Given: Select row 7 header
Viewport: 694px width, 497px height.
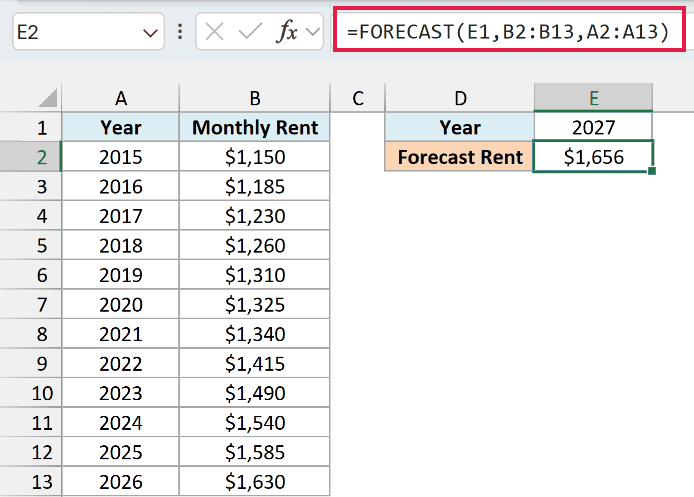Looking at the screenshot, I should (x=31, y=304).
